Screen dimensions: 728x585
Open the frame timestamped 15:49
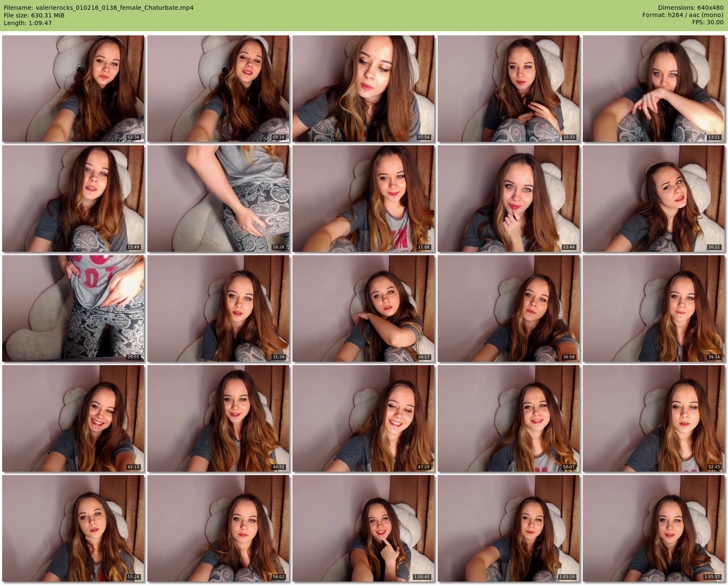tap(73, 199)
